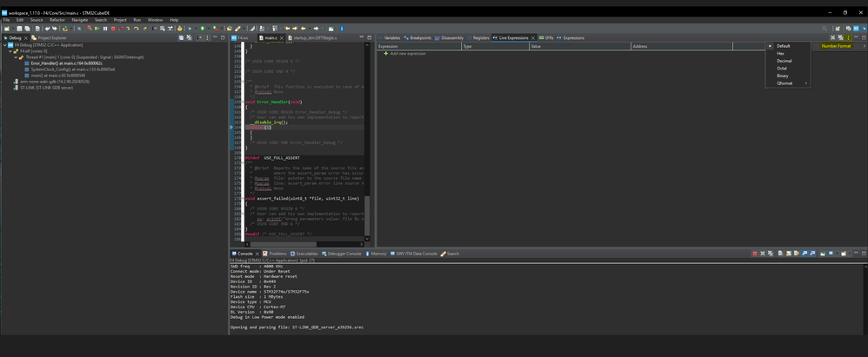This screenshot has width=868, height=357.
Task: Collapse the F4 Debug tree node
Action: pyautogui.click(x=4, y=45)
